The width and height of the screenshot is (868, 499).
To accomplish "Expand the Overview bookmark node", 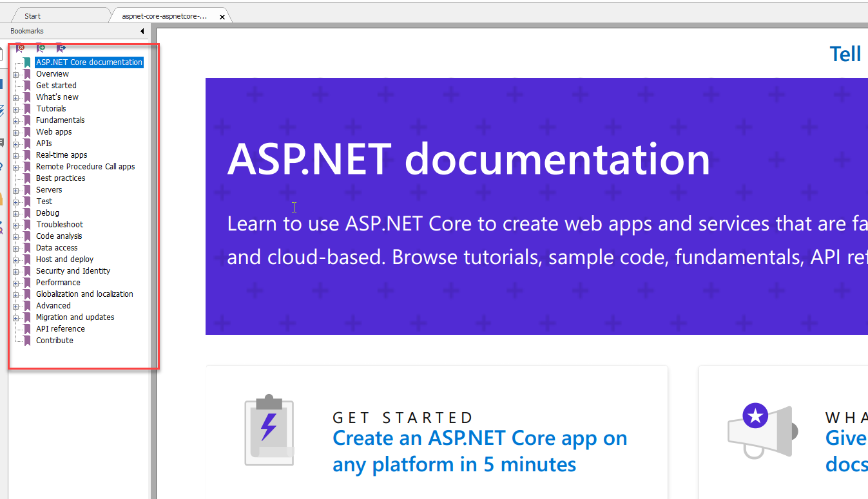I will coord(15,74).
